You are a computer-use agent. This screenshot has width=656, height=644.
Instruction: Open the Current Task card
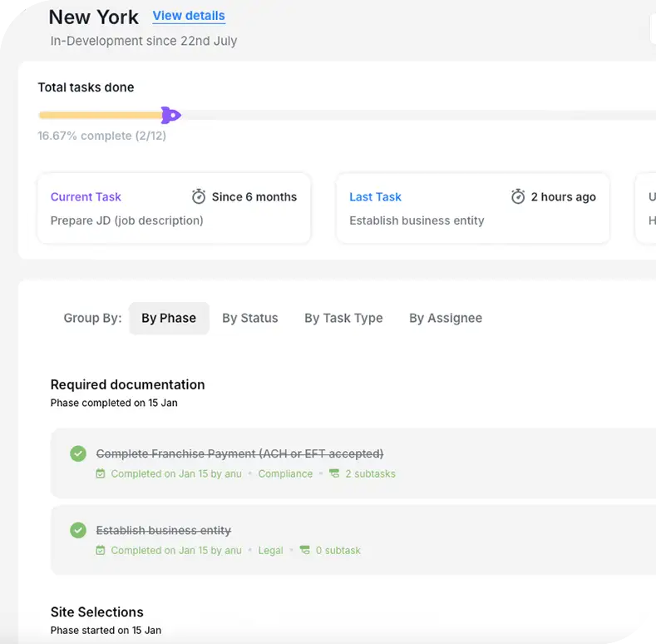pyautogui.click(x=174, y=208)
